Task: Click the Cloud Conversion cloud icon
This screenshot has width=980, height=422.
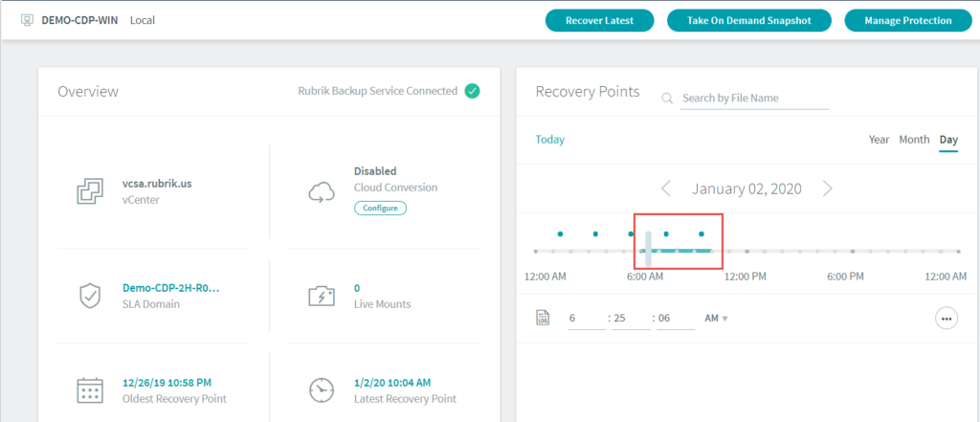Action: pyautogui.click(x=323, y=193)
